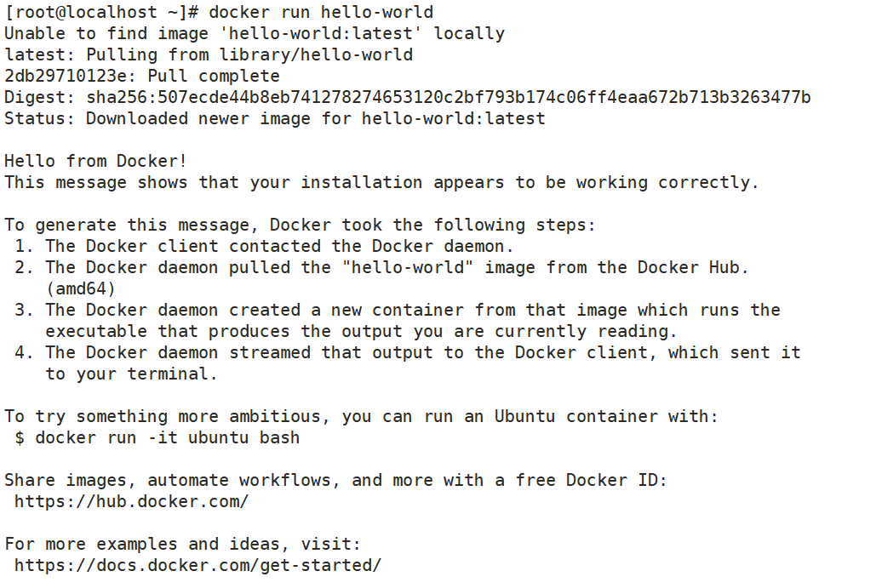Click the root@localhost shell prompt
This screenshot has width=882, height=588.
(x=102, y=12)
